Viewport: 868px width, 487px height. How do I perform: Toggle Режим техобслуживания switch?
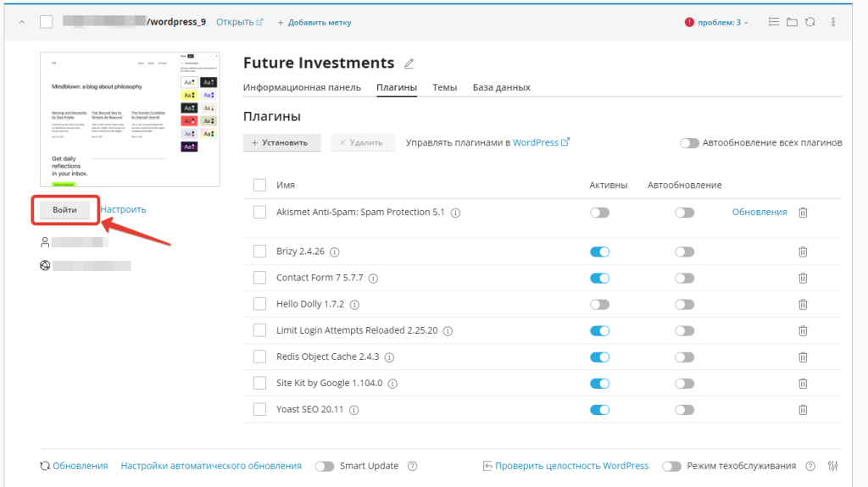(x=671, y=467)
